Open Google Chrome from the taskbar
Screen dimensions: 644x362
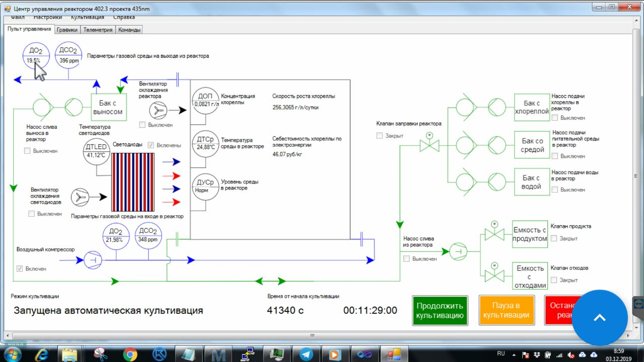pos(130,354)
